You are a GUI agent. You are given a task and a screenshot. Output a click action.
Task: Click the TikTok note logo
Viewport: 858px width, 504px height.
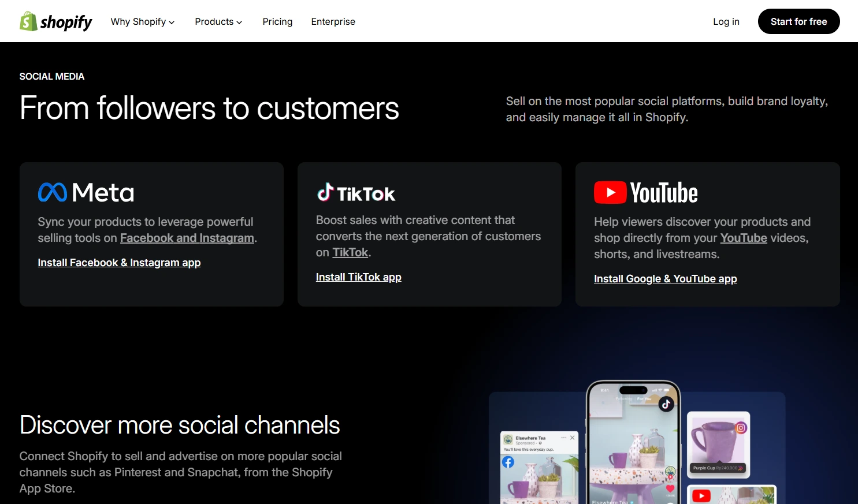coord(325,193)
